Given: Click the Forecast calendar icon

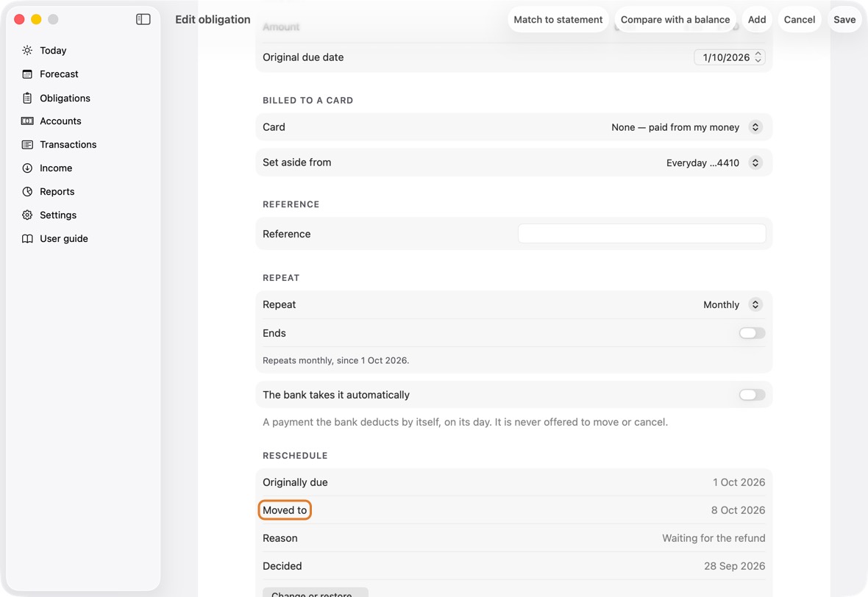Looking at the screenshot, I should click(27, 74).
